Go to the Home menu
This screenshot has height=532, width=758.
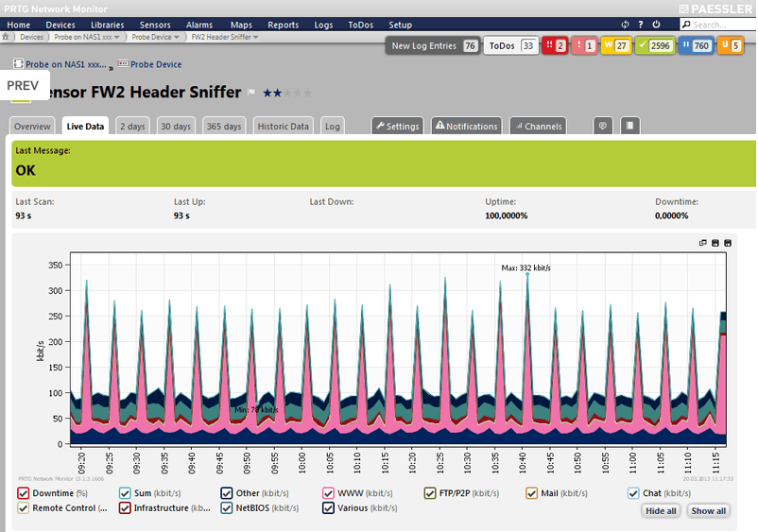[x=19, y=25]
